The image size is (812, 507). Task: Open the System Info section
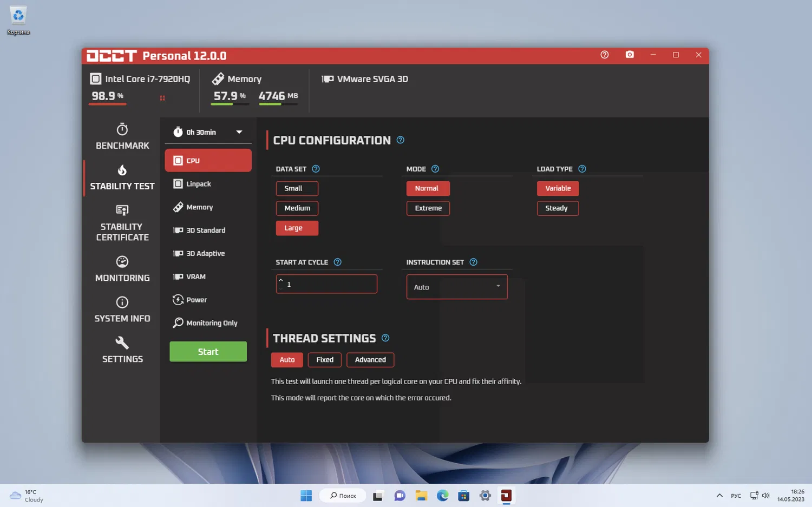click(122, 310)
